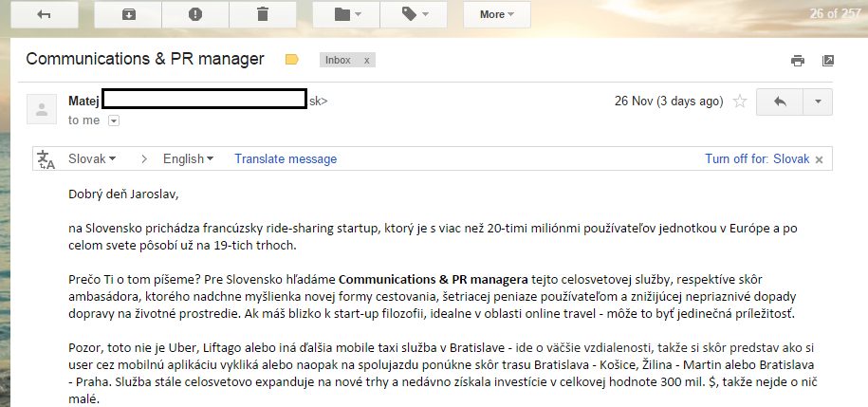This screenshot has height=407, width=868.
Task: Click the Translate message link
Action: coord(286,158)
